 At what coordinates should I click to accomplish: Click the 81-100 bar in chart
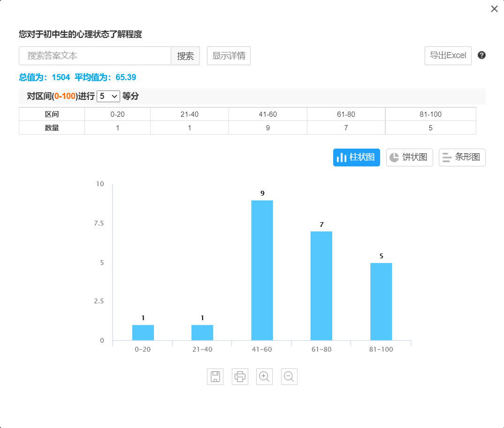pos(381,301)
